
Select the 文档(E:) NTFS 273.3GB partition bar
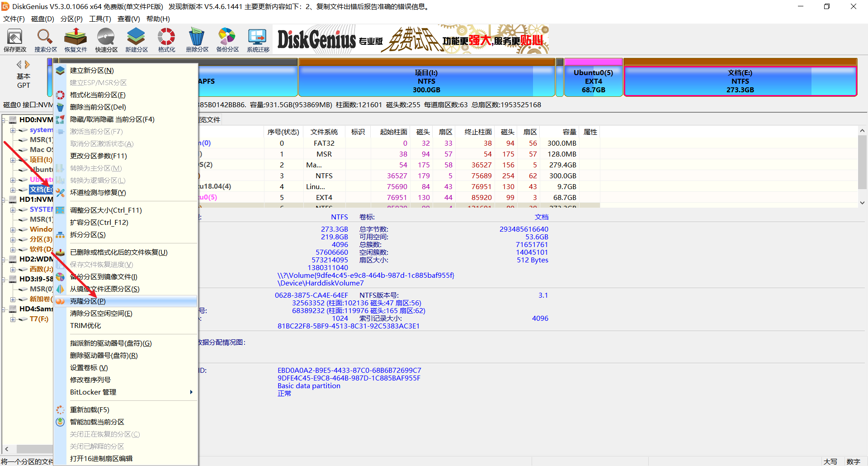[740, 77]
